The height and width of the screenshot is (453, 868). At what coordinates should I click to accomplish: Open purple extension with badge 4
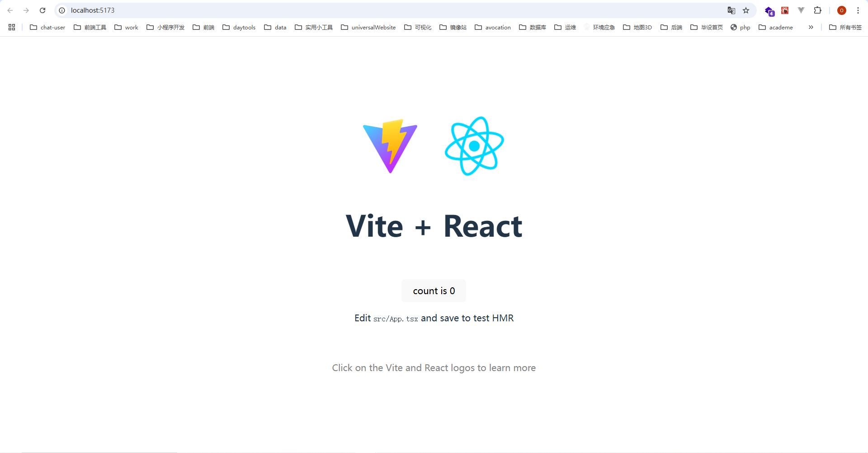(x=769, y=11)
